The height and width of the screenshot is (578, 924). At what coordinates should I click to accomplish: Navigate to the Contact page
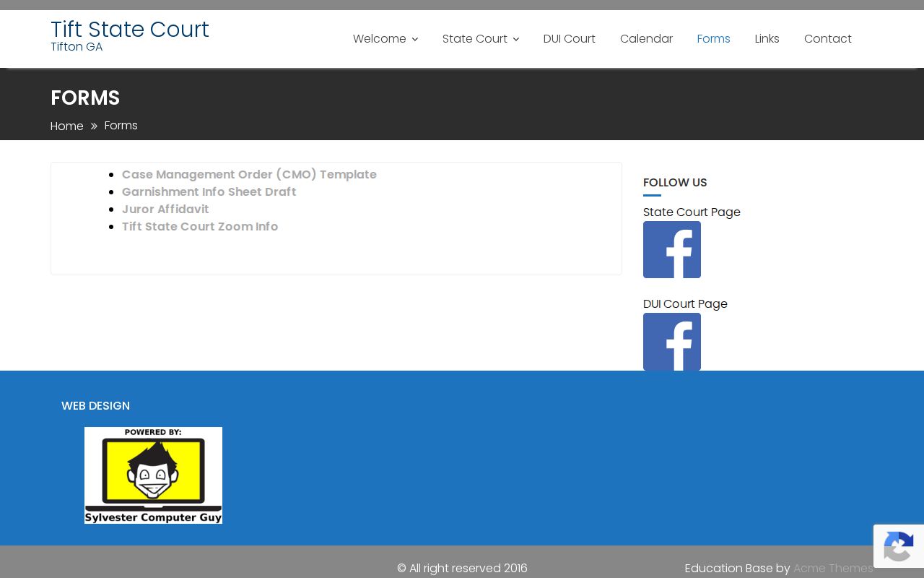point(828,39)
